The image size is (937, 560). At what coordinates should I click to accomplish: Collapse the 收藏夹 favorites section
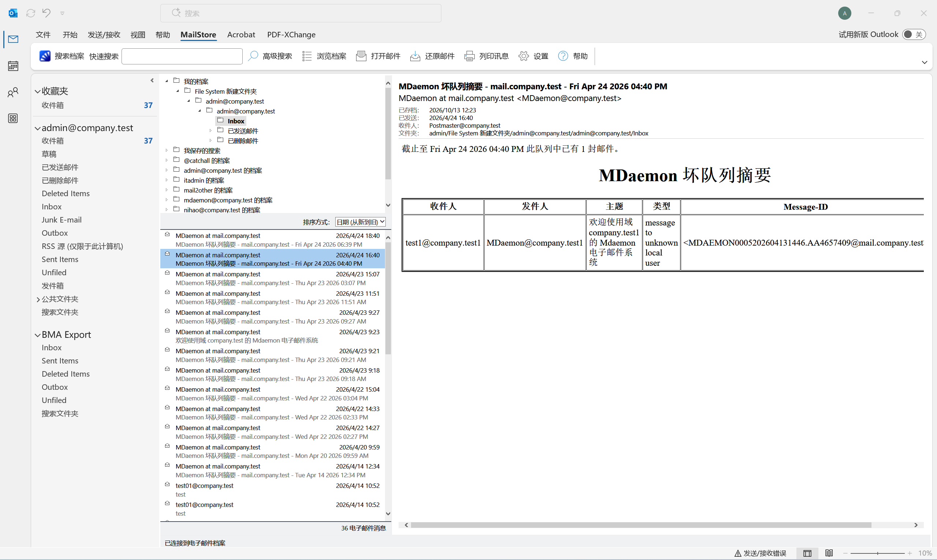point(37,92)
